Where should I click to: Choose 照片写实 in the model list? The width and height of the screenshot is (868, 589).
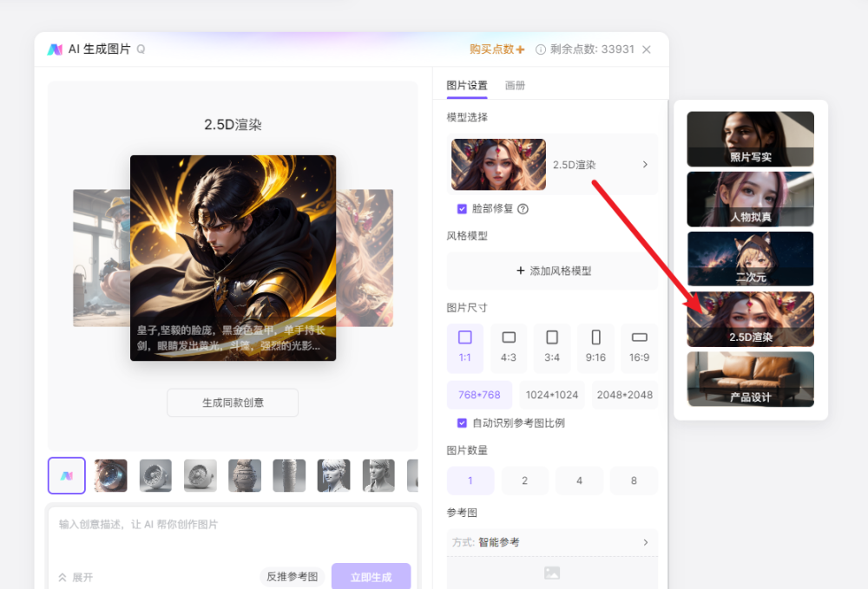point(750,139)
